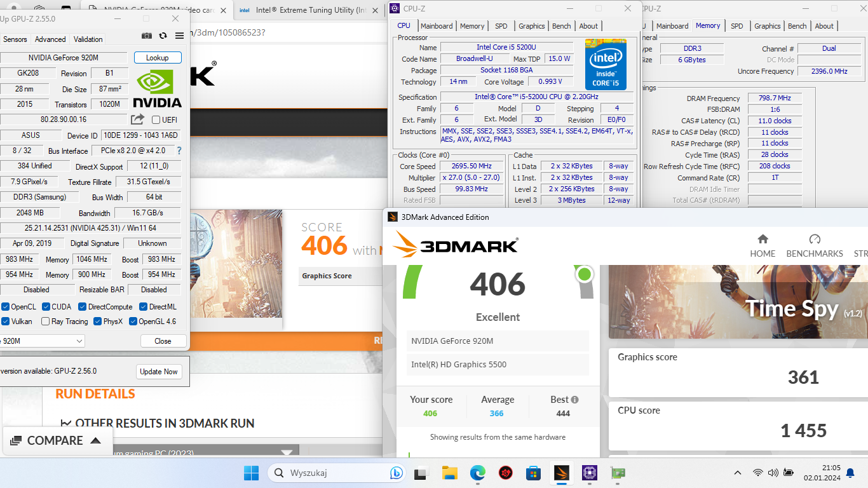Click the Bing icon in taskbar search
The width and height of the screenshot is (868, 488).
(396, 473)
